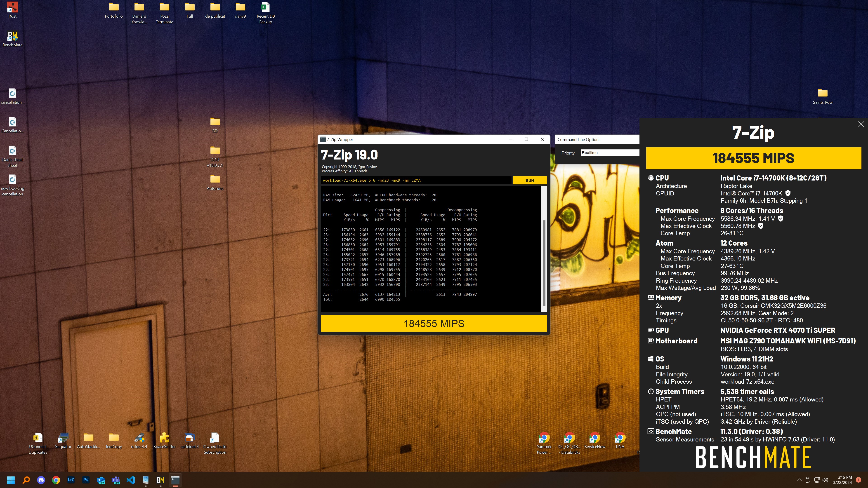
Task: Open the Poza Terminate folder
Action: (164, 13)
